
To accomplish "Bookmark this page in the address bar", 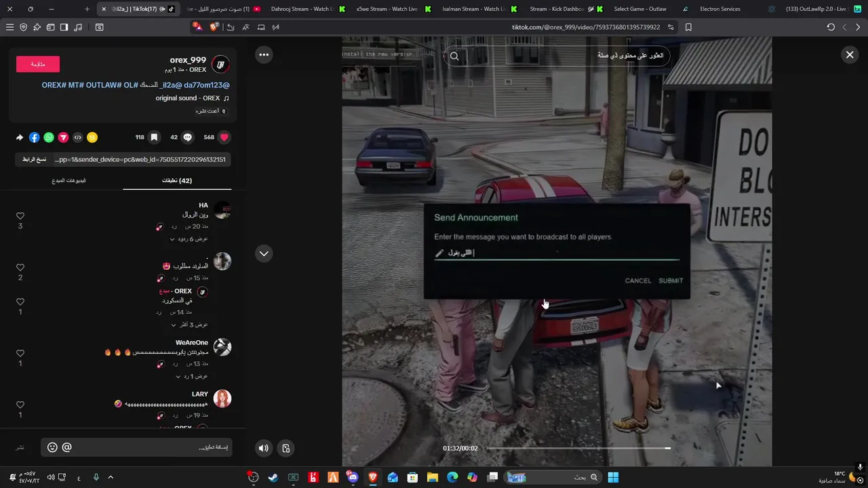I will (x=688, y=27).
